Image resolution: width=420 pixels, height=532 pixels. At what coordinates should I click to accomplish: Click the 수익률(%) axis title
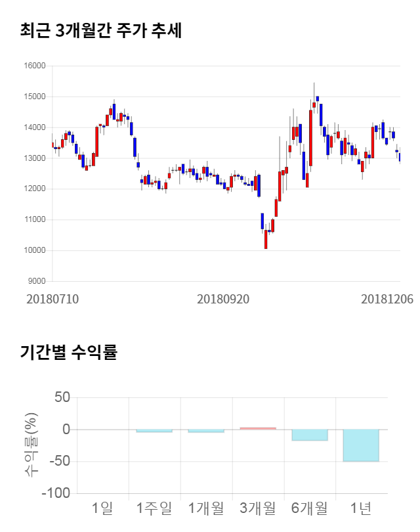point(30,445)
